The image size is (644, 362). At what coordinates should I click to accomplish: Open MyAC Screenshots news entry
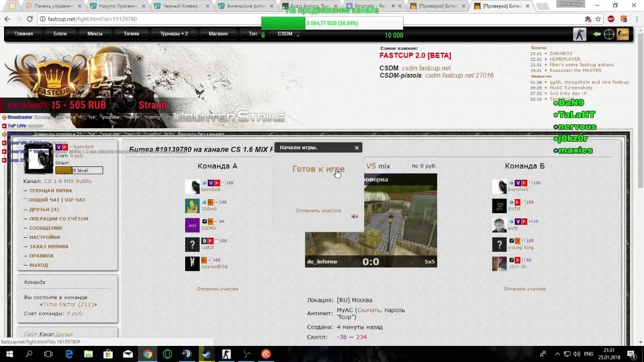(x=571, y=87)
